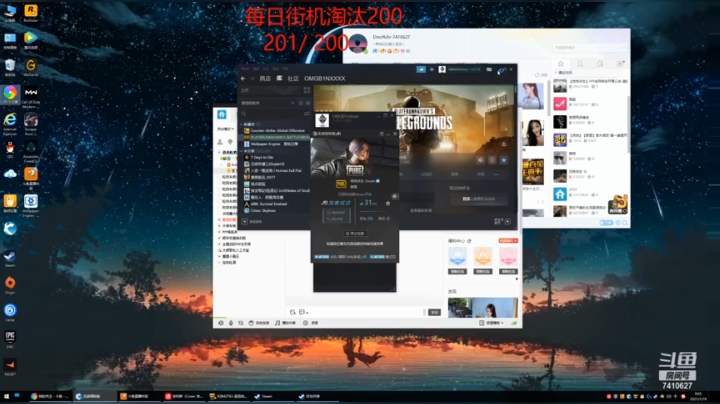
Task: Claim the blue badge reward button
Action: pos(457,271)
